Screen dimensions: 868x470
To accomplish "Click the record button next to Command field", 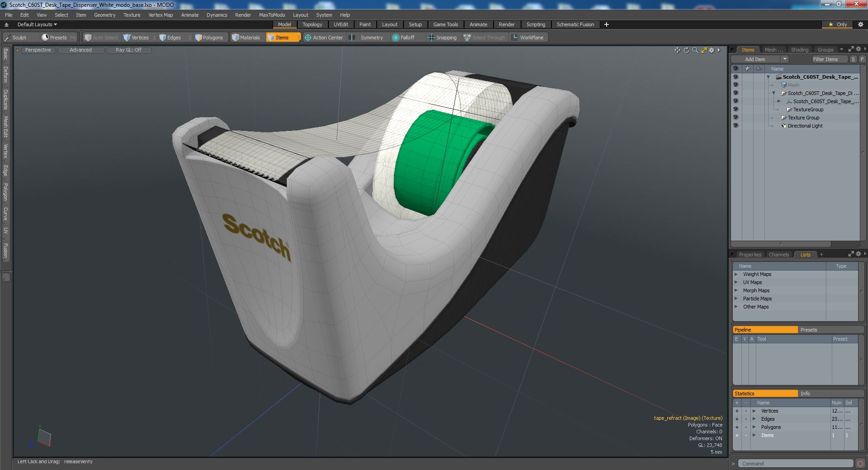I will click(860, 463).
